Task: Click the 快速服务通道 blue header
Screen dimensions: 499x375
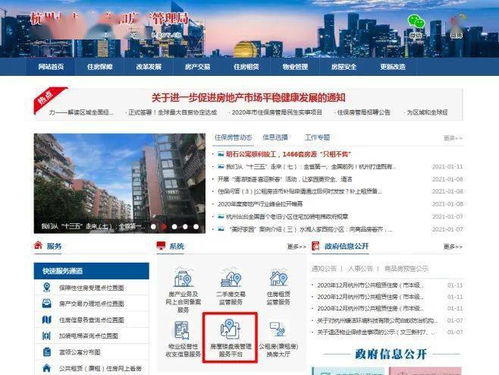Action: pos(91,271)
